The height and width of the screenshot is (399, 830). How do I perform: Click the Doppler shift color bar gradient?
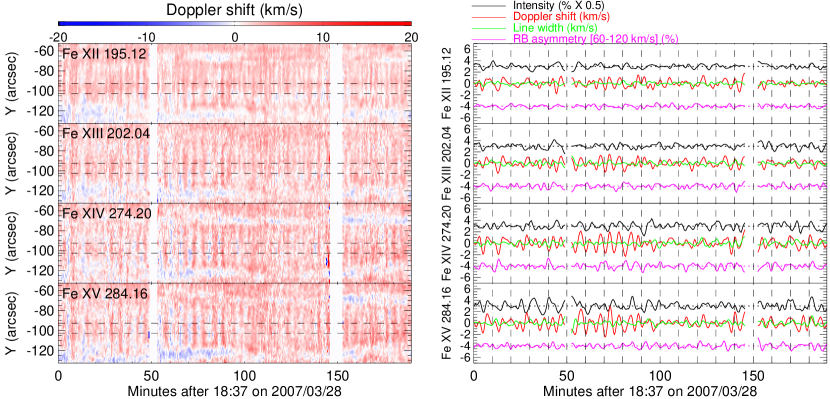point(234,23)
